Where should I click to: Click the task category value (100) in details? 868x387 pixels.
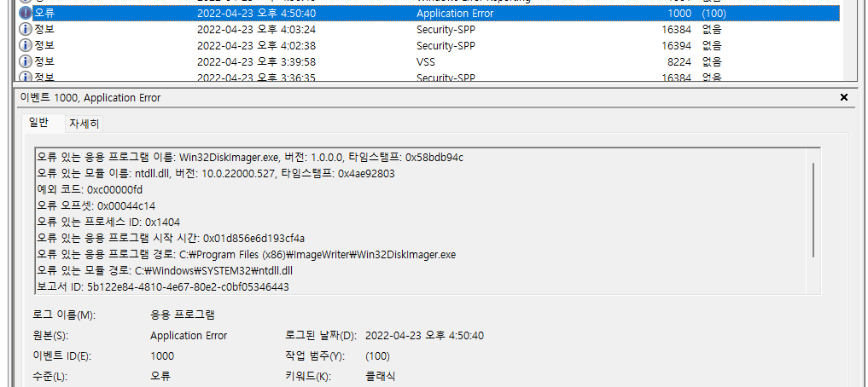(377, 356)
